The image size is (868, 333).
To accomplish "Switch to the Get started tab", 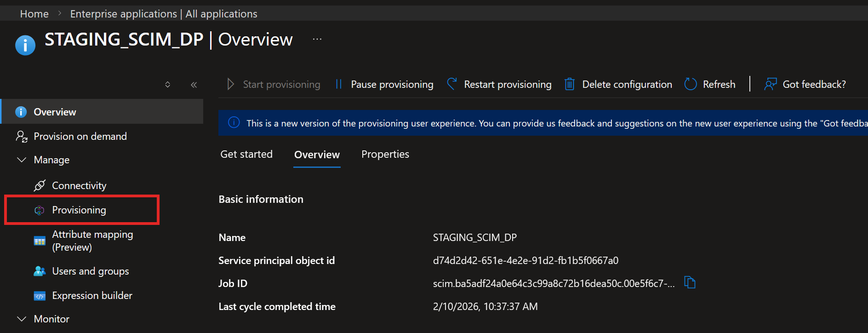I will 246,154.
